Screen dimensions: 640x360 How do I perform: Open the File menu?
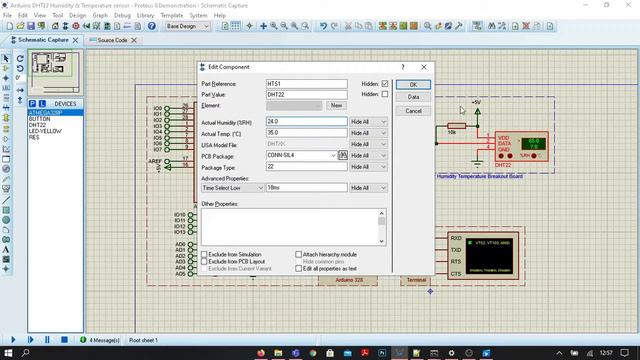click(x=7, y=16)
